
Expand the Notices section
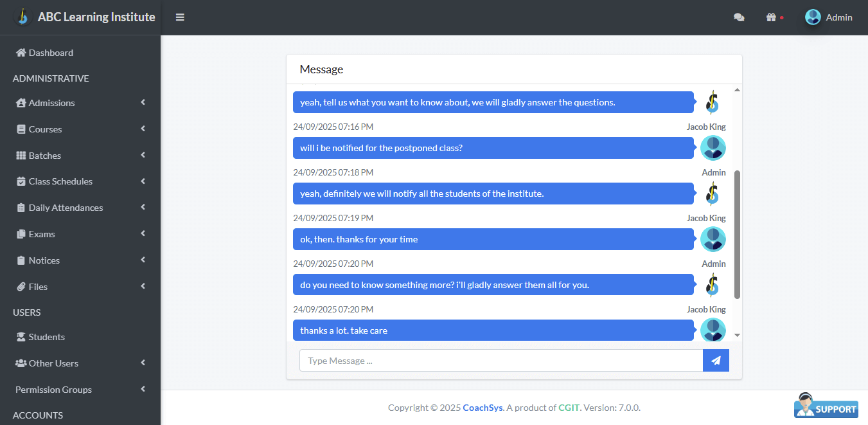pyautogui.click(x=44, y=260)
